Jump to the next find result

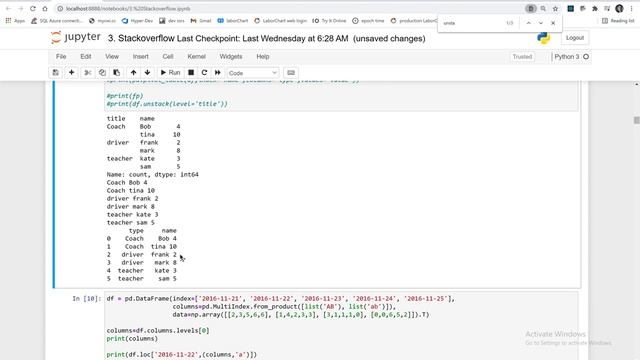click(541, 23)
